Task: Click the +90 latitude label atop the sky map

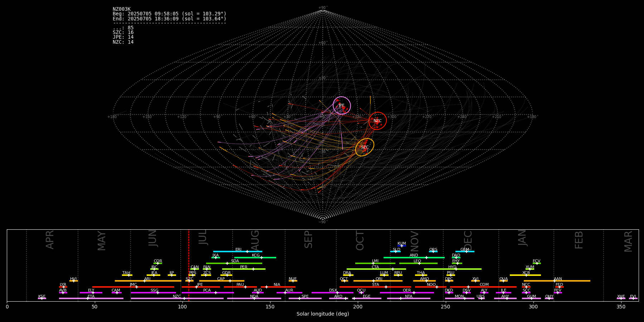Action: click(x=322, y=8)
